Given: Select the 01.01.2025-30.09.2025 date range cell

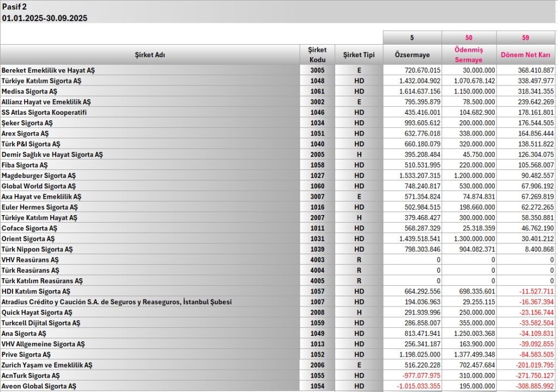Looking at the screenshot, I should click(x=45, y=18).
